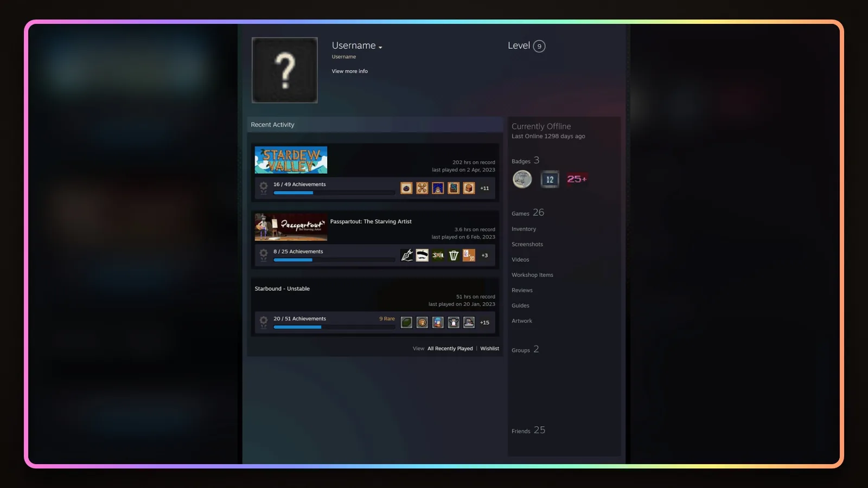Open the Screenshots link
This screenshot has width=868, height=488.
[527, 244]
